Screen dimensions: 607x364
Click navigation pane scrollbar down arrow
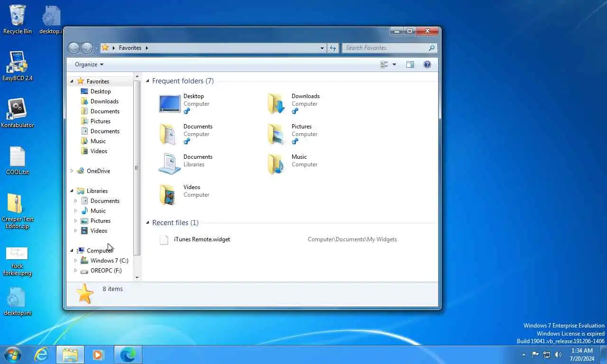(x=137, y=278)
